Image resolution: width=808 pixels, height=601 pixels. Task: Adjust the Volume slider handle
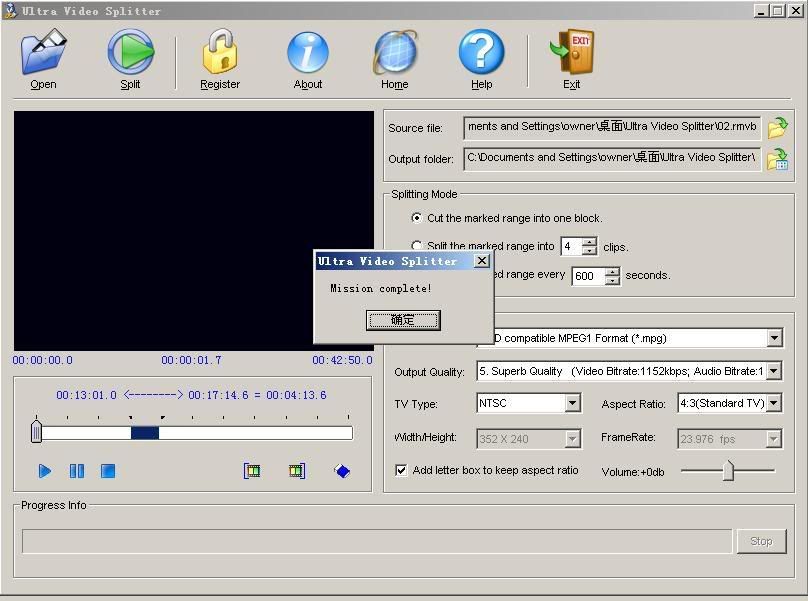coord(728,470)
